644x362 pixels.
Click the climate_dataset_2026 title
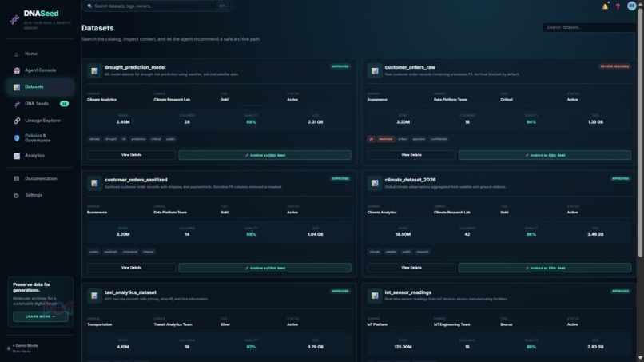(x=411, y=180)
